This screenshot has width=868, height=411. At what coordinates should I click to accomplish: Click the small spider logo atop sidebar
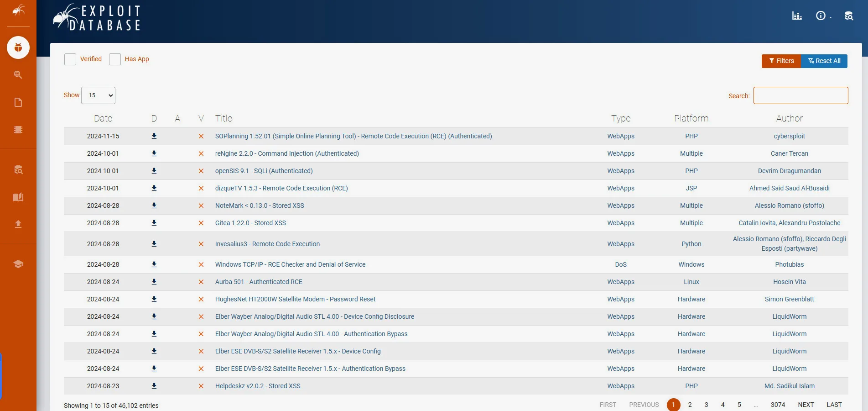click(x=18, y=10)
